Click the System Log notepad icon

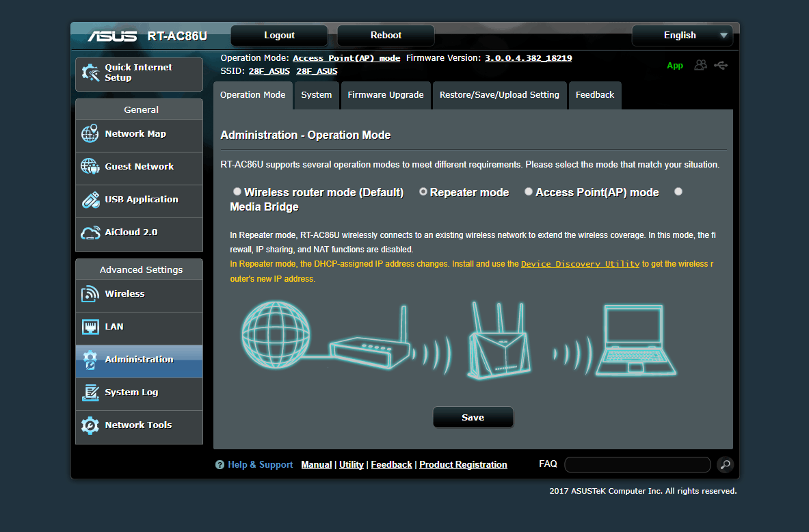(90, 393)
